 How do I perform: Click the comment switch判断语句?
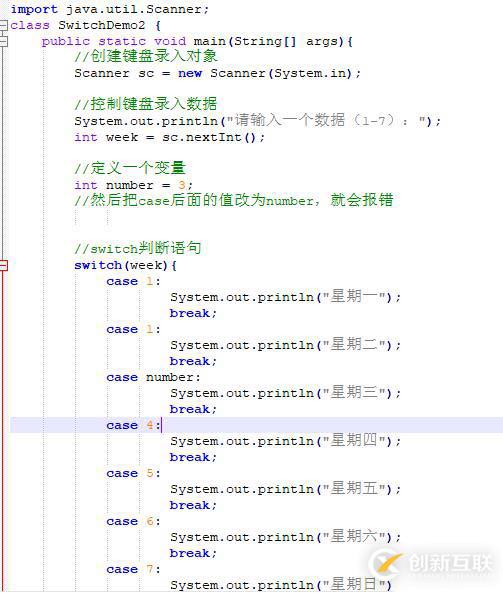[x=138, y=248]
